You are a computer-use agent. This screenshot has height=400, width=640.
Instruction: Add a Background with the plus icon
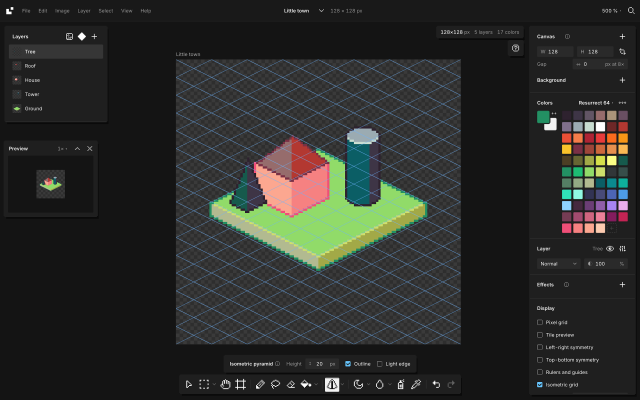coord(622,80)
